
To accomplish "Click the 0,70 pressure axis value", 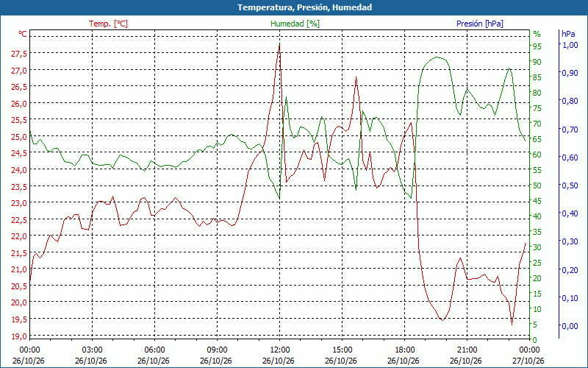I will tap(570, 130).
